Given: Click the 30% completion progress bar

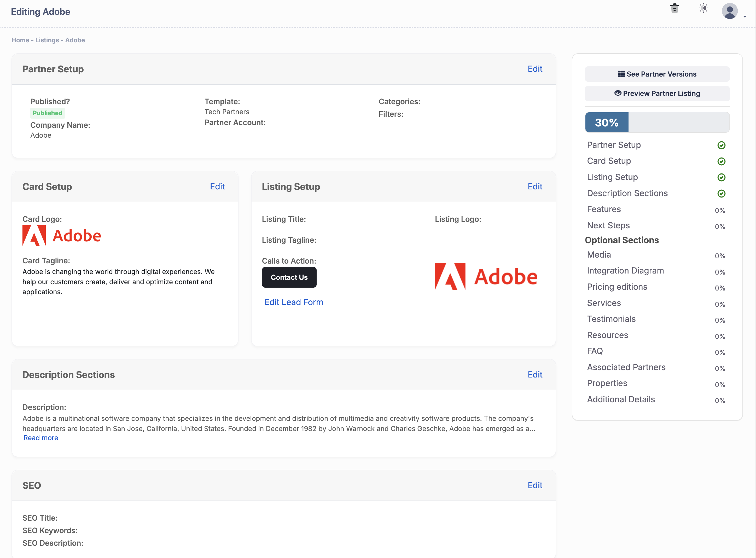Looking at the screenshot, I should [x=657, y=122].
